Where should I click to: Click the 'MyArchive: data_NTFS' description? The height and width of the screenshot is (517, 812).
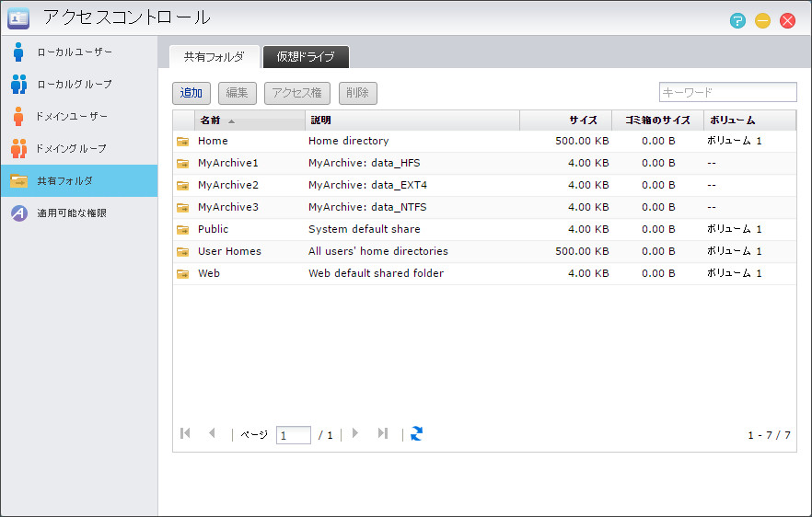coord(367,207)
